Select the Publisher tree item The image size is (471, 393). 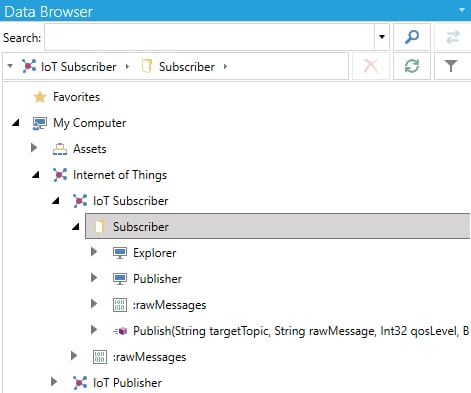[157, 279]
